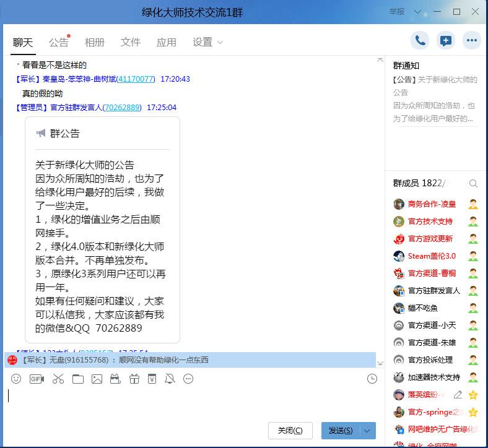Start a group voice call
Screen dimensions: 488x448
point(420,40)
